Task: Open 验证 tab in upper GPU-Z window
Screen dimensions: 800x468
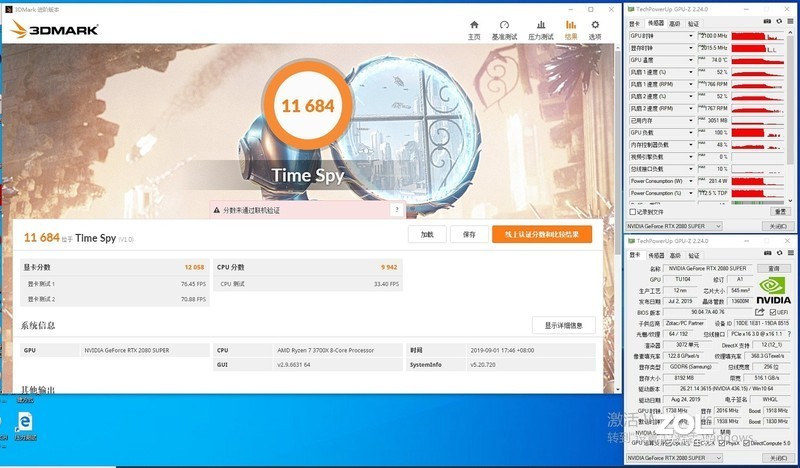Action: (x=693, y=23)
